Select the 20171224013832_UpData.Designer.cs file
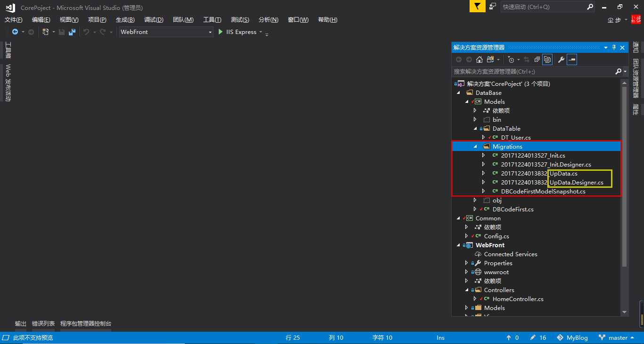The height and width of the screenshot is (344, 644). (552, 183)
